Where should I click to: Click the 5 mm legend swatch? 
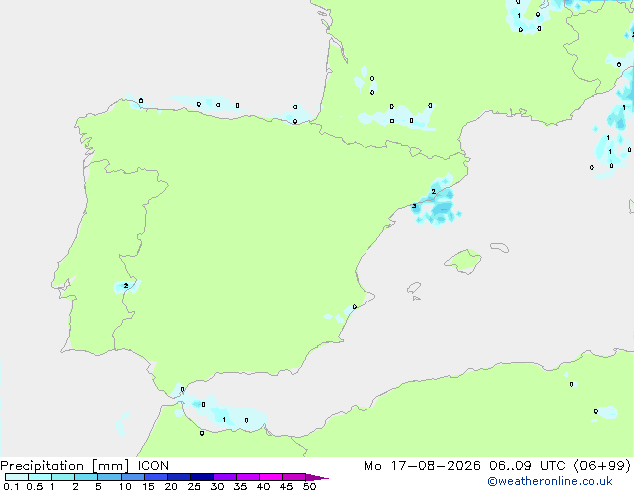[110, 477]
